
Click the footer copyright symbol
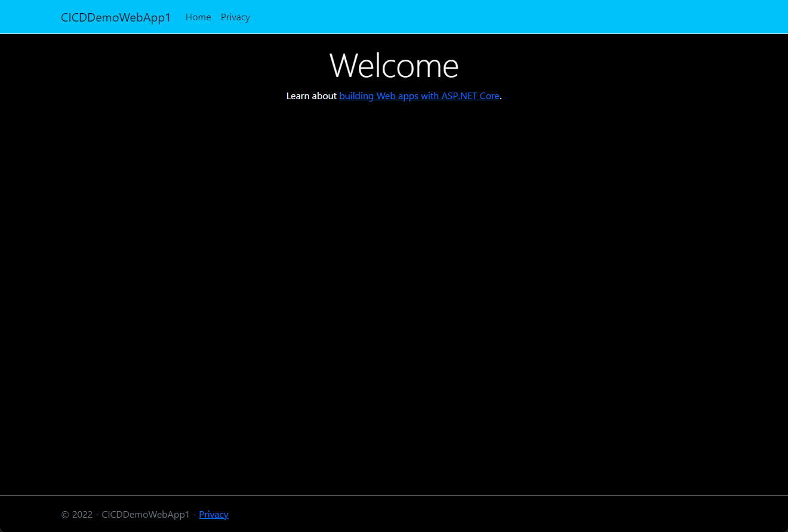(x=65, y=515)
